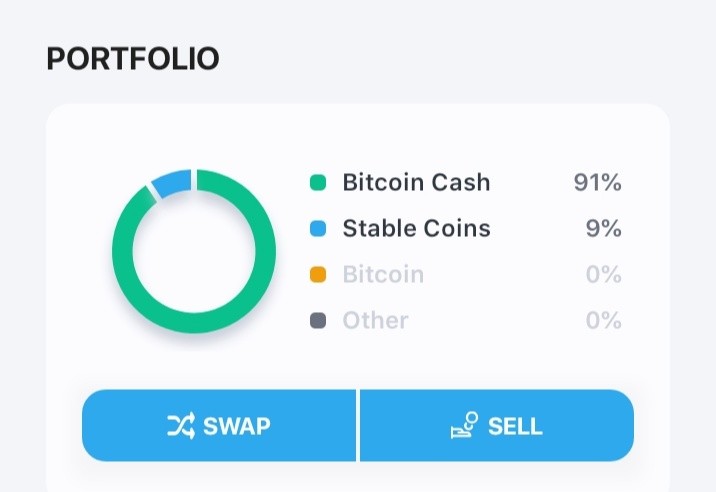Viewport: 716px width, 492px height.
Task: Select the blue Stable Coins legend dot
Action: click(318, 228)
